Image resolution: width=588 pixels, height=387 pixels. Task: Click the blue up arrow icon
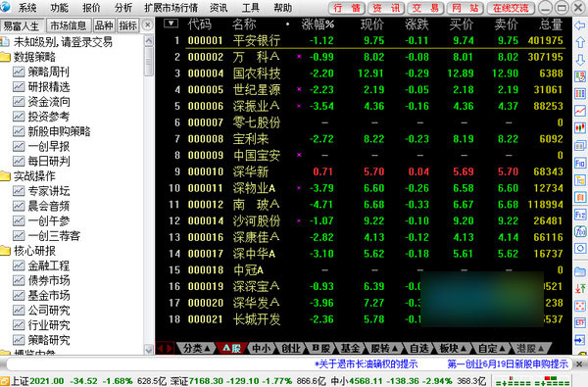580,42
